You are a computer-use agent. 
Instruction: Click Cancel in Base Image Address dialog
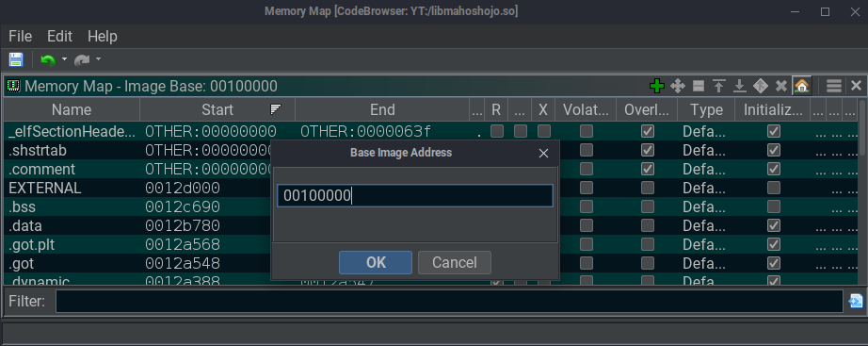tap(455, 262)
